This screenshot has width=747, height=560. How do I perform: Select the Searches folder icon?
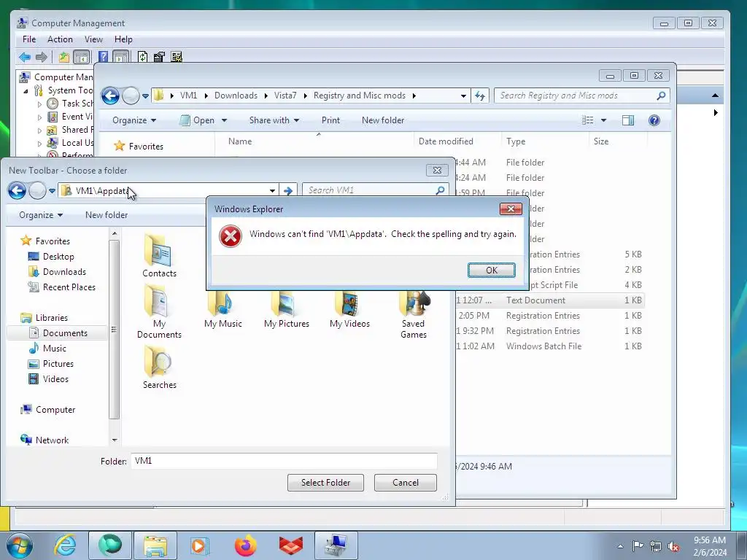[159, 367]
